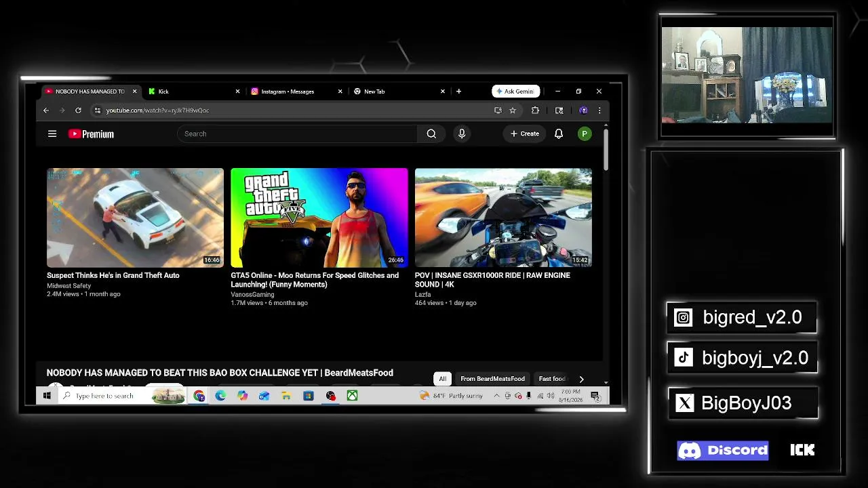Click the YouTube page vertical scrollbar
This screenshot has width=868, height=488.
pyautogui.click(x=606, y=149)
